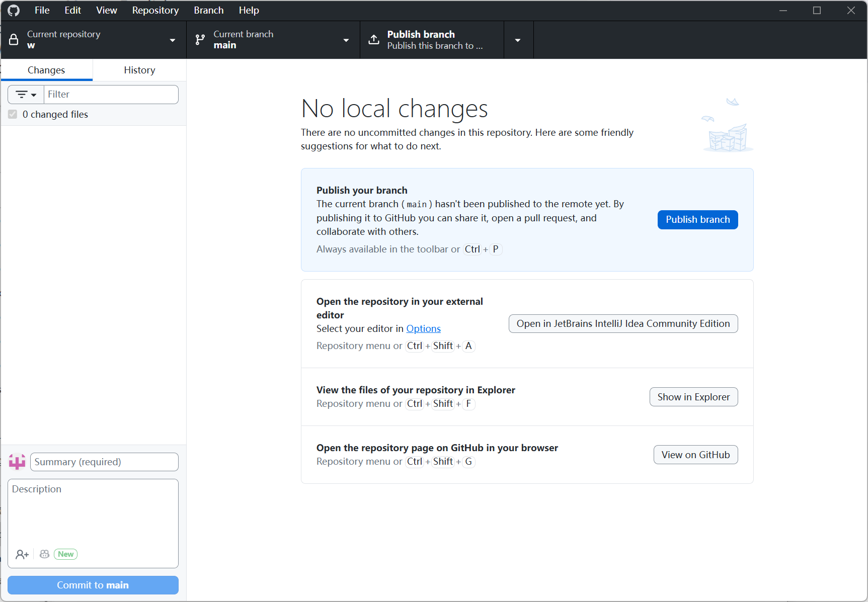Open the View menu
Screen dimensions: 868x602
[x=107, y=10]
